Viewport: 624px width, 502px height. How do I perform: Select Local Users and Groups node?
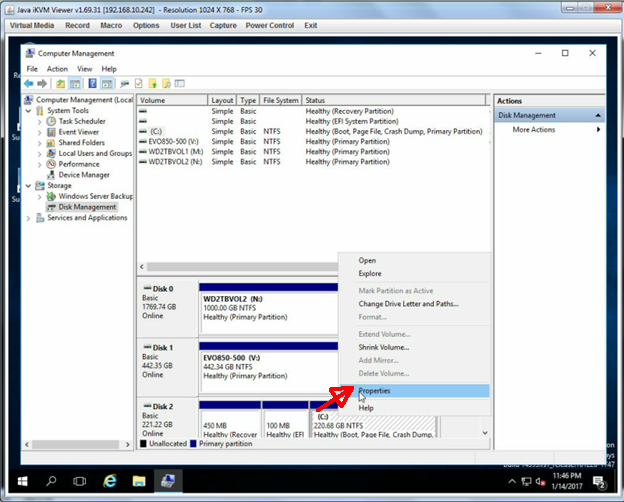95,153
